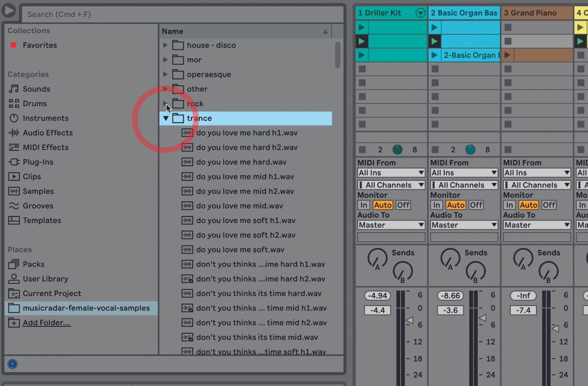Open Grand Piano All Channels dropdown
This screenshot has height=386, width=588.
[537, 185]
